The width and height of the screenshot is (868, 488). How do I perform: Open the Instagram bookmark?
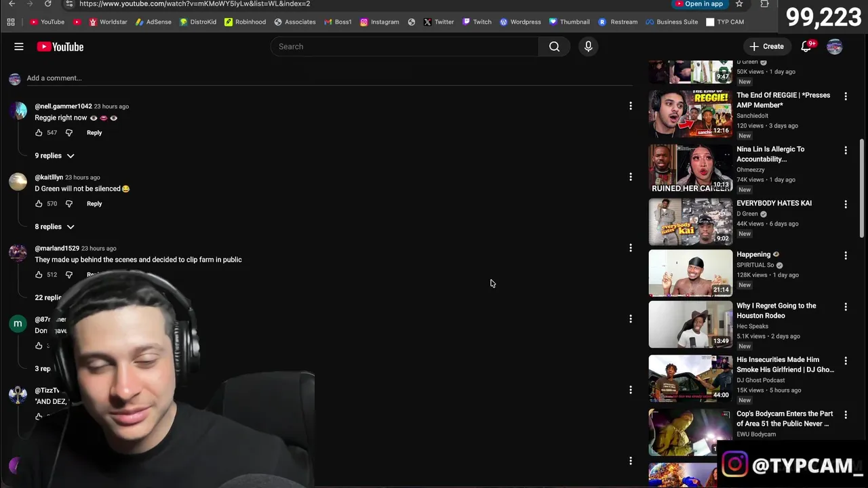pos(380,22)
